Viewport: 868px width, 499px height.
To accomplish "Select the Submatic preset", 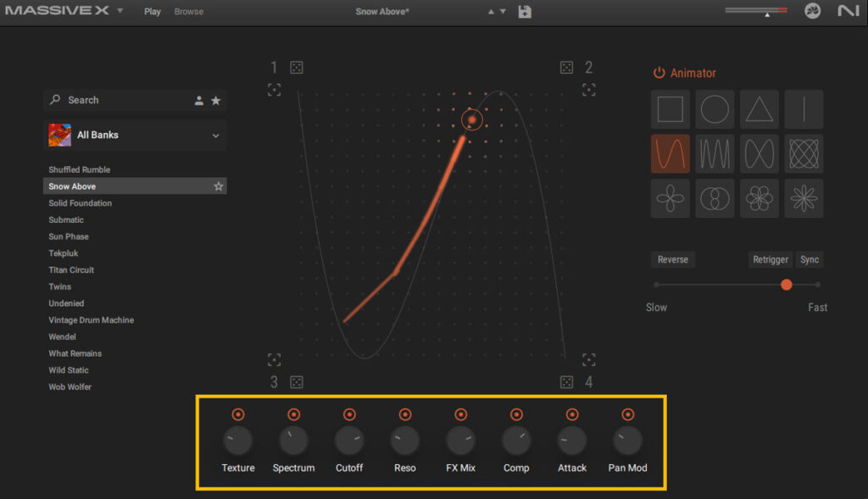I will (x=66, y=219).
